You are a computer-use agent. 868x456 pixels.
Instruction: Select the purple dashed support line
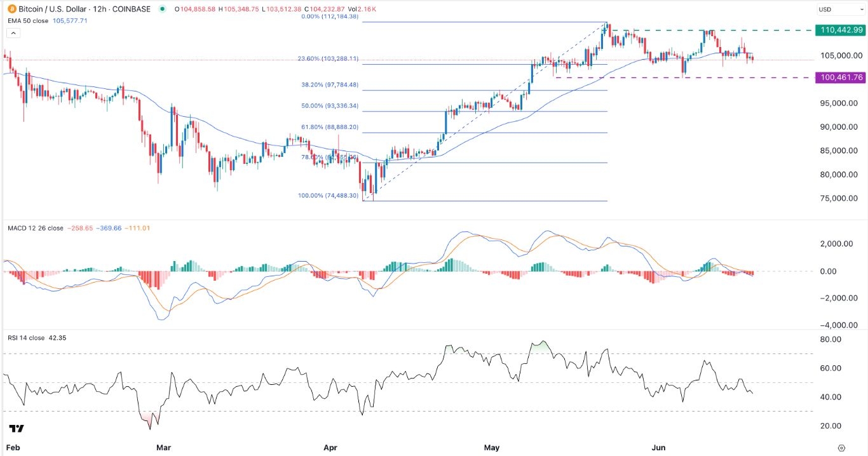point(683,77)
